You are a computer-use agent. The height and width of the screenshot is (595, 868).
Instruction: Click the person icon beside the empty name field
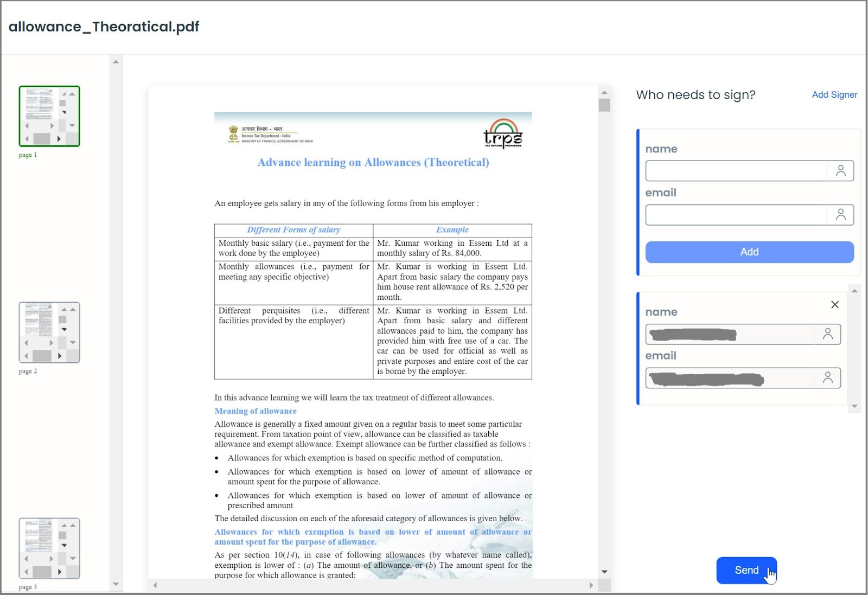[x=840, y=171]
